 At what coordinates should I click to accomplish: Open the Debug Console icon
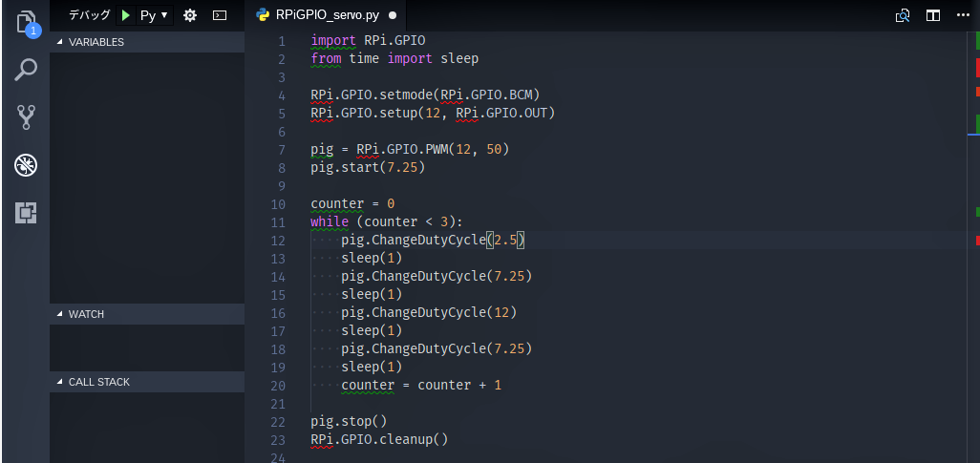point(219,15)
